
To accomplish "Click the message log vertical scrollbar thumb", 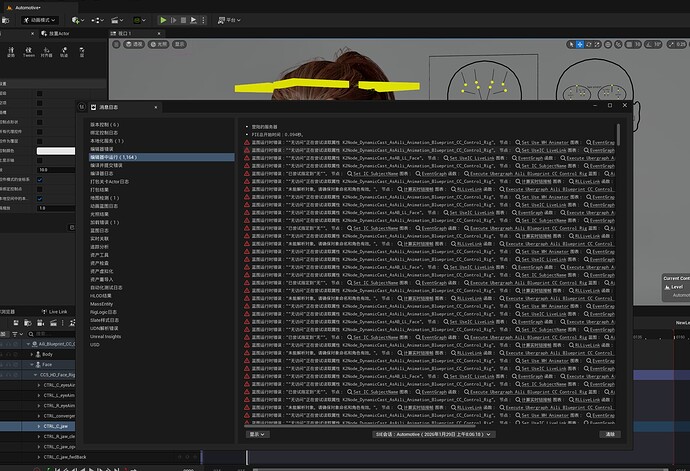I will [x=618, y=134].
